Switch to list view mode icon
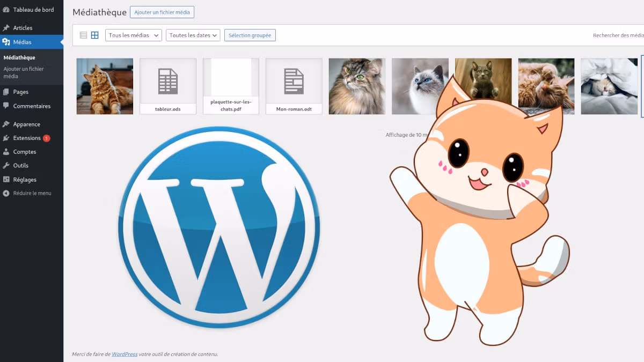This screenshot has width=644, height=362. pos(83,35)
